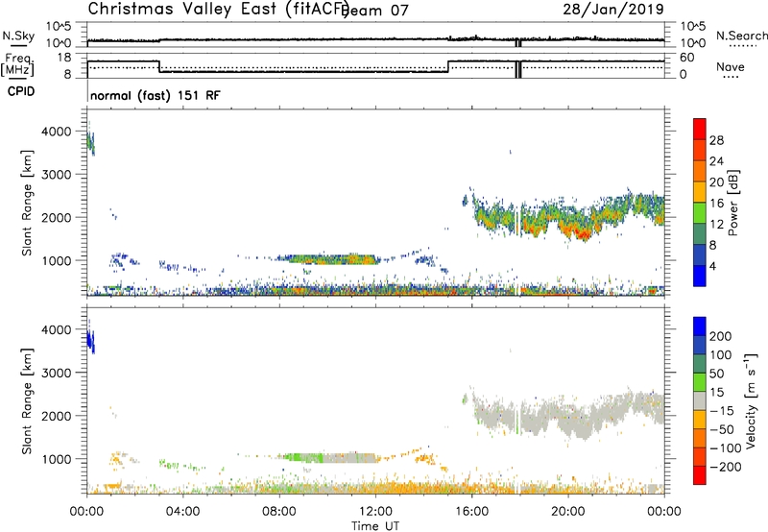Click the 4000 label on power panel axis

57,132
